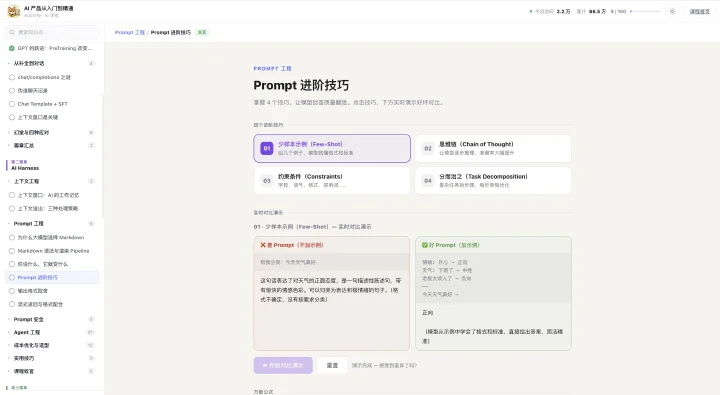This screenshot has width=720, height=395.
Task: Expand the 篇章汇总 section
Action: [x=52, y=145]
